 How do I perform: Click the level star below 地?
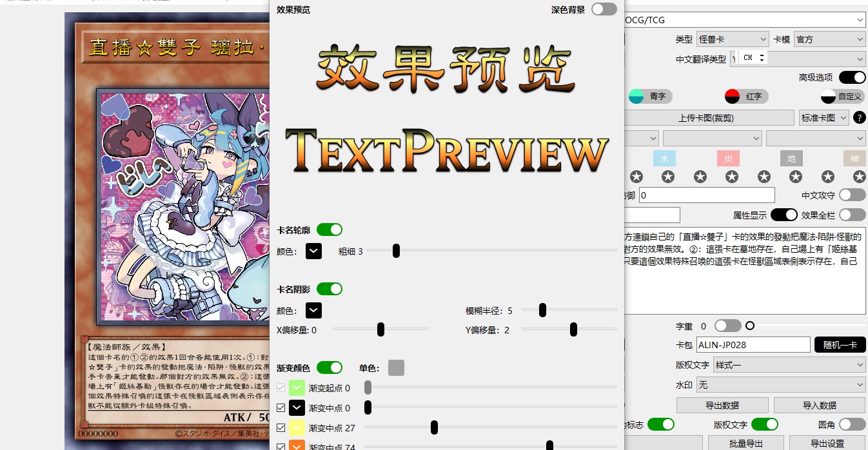(796, 176)
